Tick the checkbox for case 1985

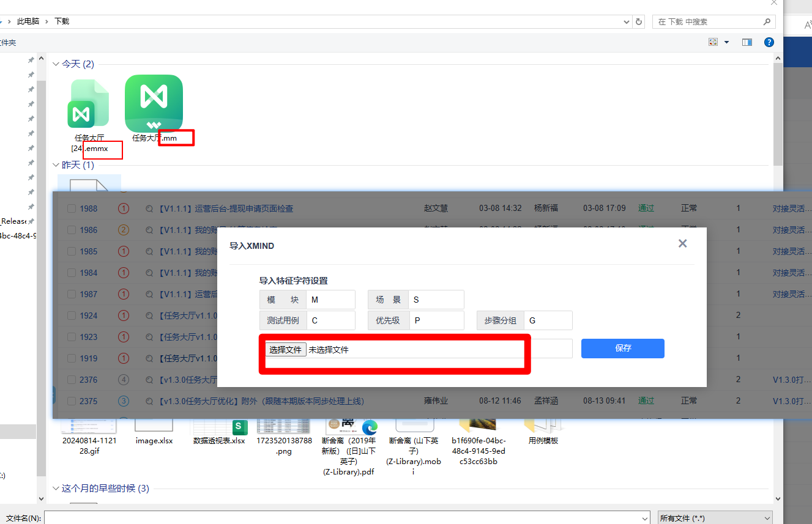[x=72, y=251]
